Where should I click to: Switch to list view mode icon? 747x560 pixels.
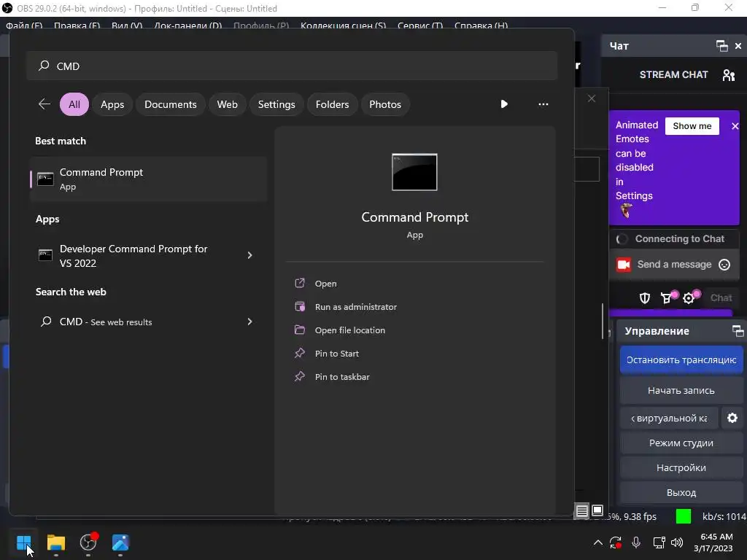pyautogui.click(x=581, y=511)
